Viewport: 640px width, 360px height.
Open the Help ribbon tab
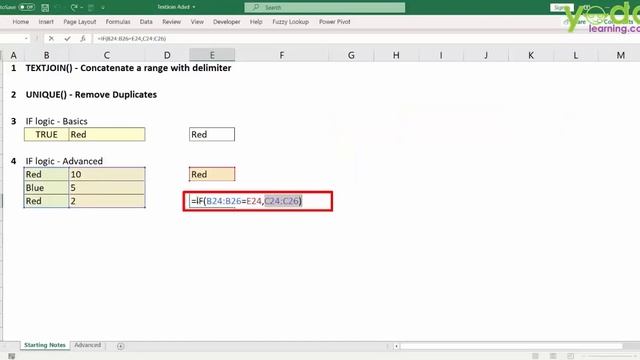(256, 22)
